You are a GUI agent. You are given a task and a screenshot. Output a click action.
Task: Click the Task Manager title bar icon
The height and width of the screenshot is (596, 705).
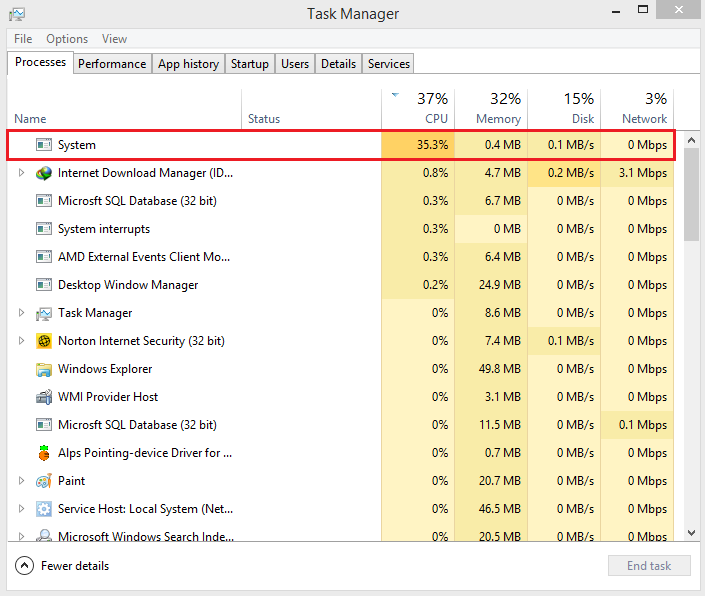17,14
